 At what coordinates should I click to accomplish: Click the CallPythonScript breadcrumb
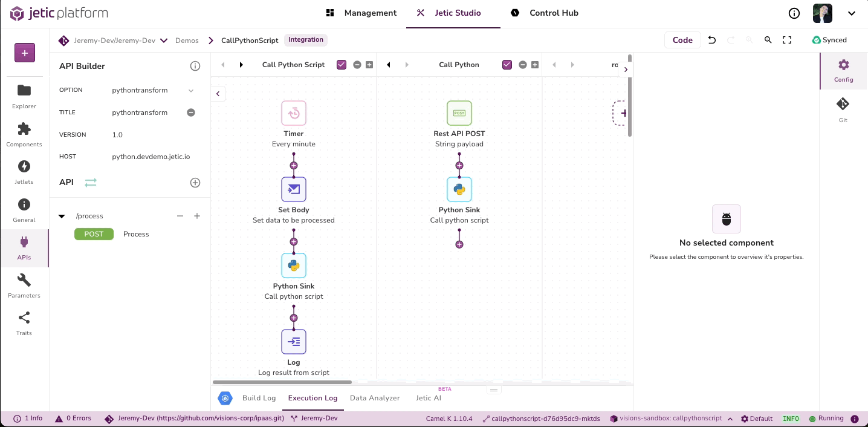pyautogui.click(x=250, y=41)
